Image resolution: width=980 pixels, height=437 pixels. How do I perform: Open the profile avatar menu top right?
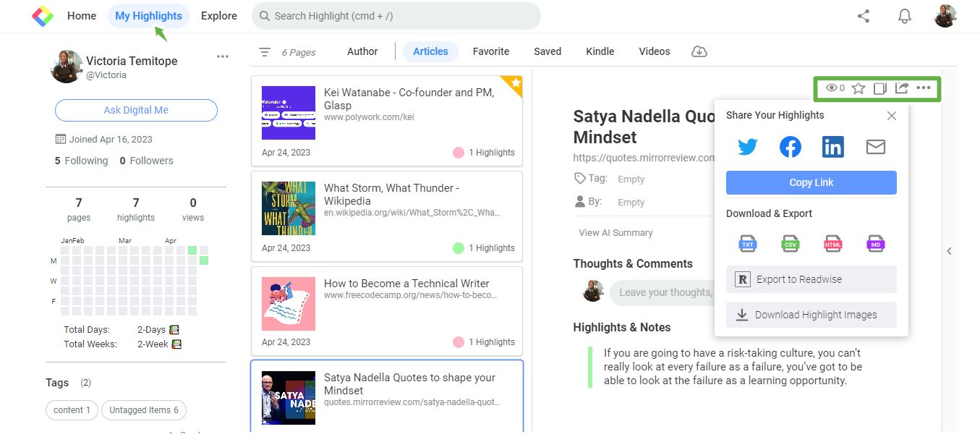[945, 16]
